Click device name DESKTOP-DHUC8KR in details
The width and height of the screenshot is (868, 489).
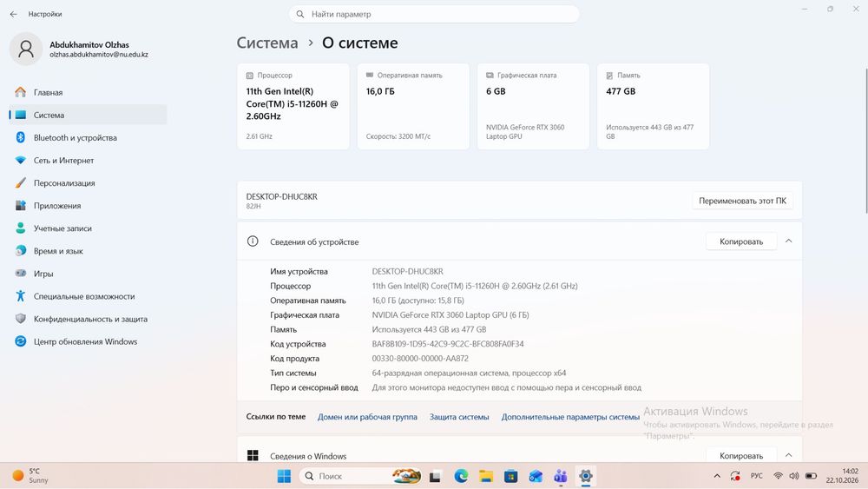coord(407,271)
